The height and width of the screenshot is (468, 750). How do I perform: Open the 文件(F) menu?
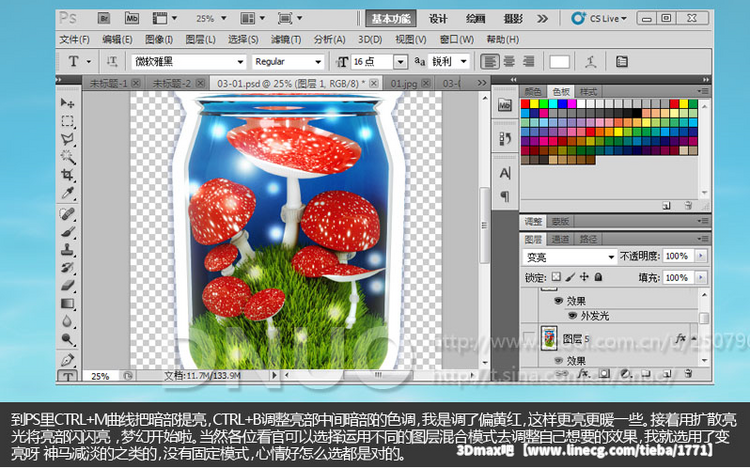[x=74, y=39]
